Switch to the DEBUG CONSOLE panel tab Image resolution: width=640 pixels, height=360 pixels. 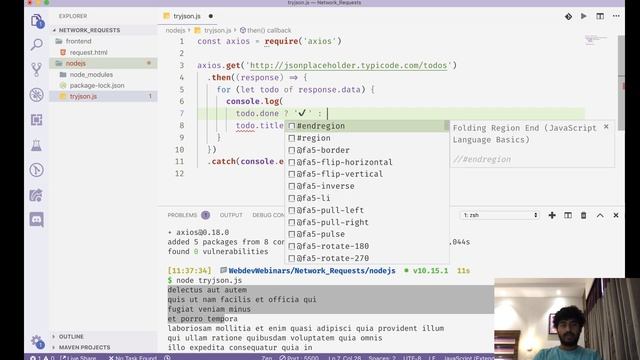268,215
